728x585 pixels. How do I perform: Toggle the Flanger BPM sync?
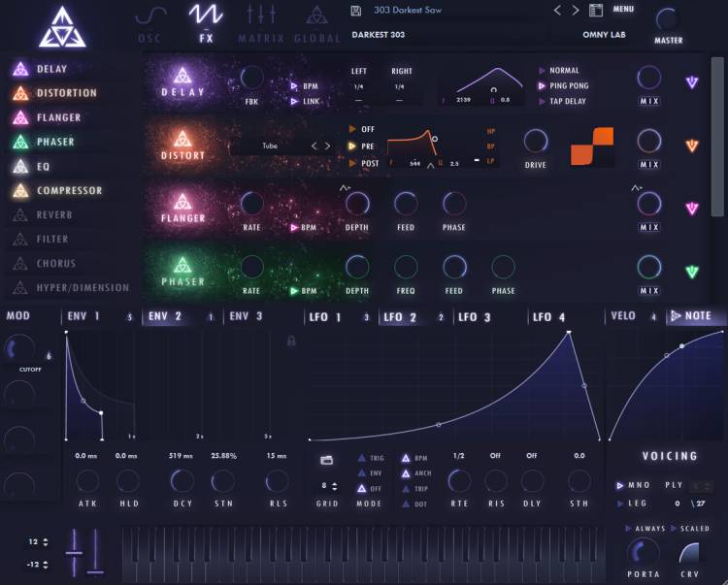(x=294, y=227)
